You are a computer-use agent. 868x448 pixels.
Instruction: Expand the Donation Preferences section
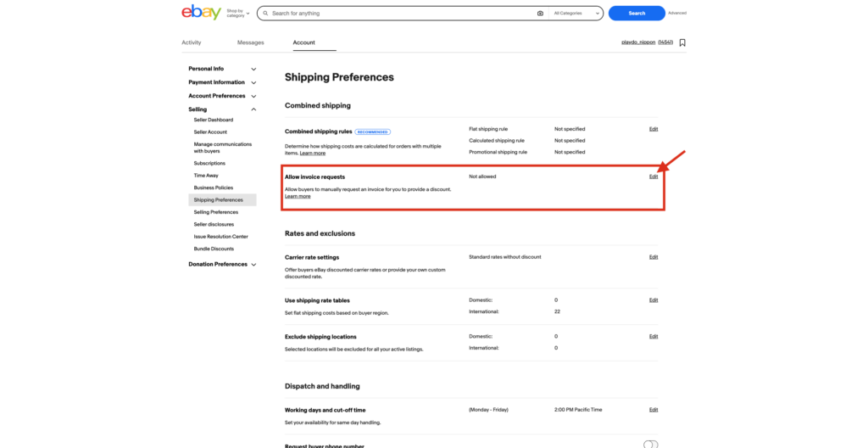pyautogui.click(x=222, y=265)
